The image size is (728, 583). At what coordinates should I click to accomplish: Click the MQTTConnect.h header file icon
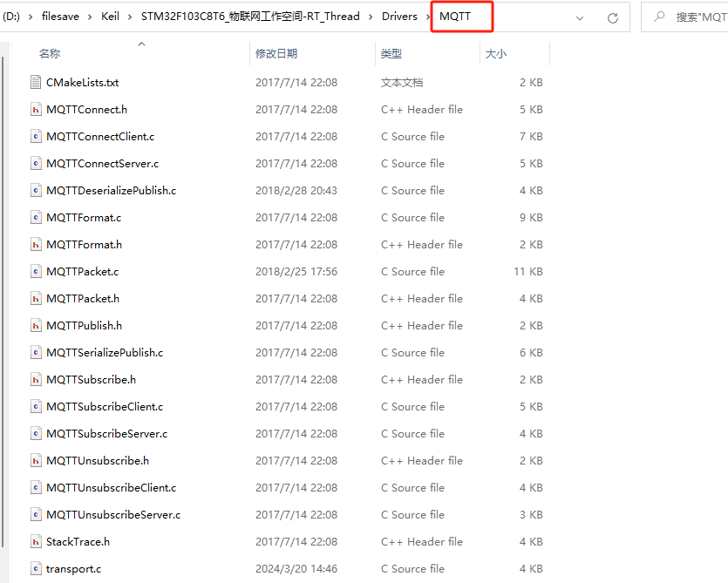click(x=36, y=110)
